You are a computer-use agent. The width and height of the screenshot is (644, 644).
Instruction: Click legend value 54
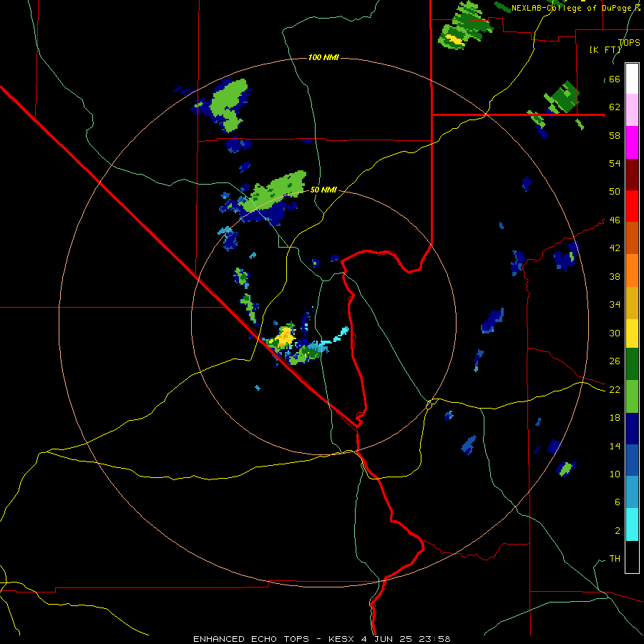coord(615,163)
